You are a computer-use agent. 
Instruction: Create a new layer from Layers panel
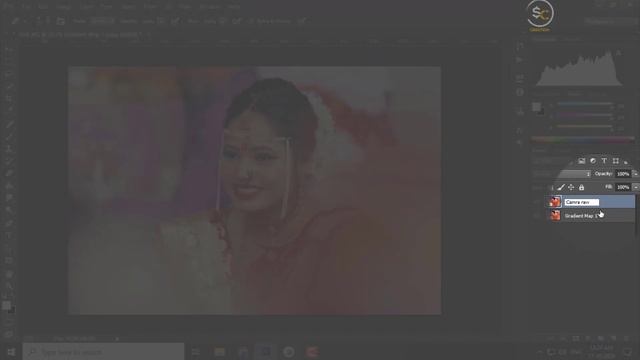[x=613, y=338]
